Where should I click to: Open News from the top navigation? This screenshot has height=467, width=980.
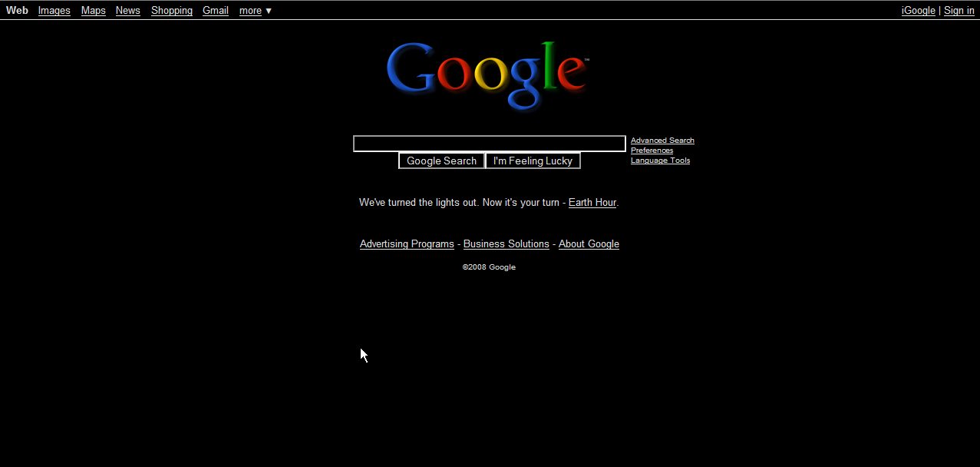coord(128,11)
